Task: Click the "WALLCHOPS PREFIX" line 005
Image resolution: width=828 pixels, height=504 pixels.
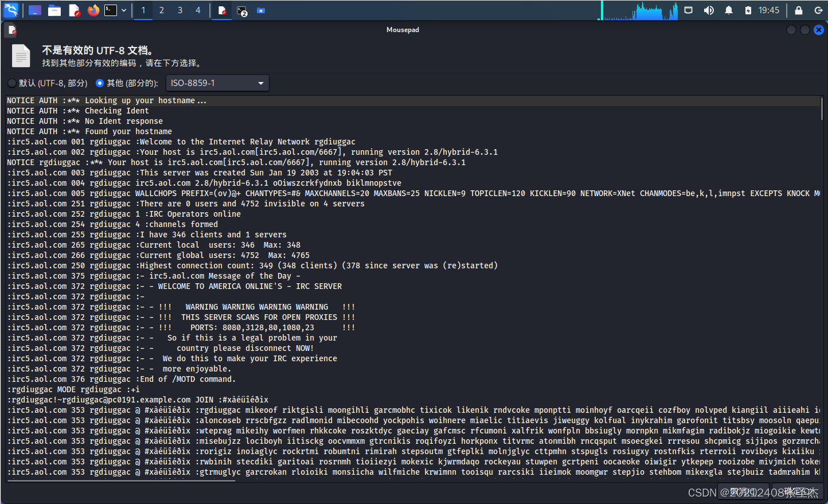Action: pos(413,193)
